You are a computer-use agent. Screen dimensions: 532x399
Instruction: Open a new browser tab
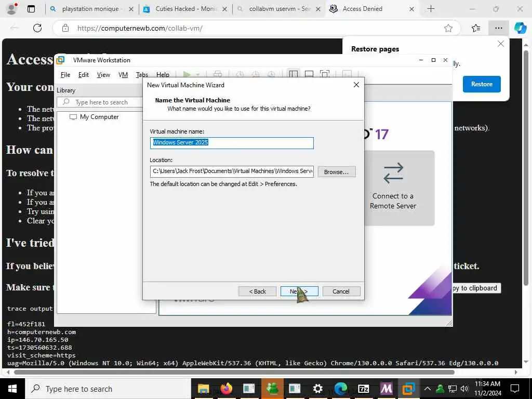point(431,9)
